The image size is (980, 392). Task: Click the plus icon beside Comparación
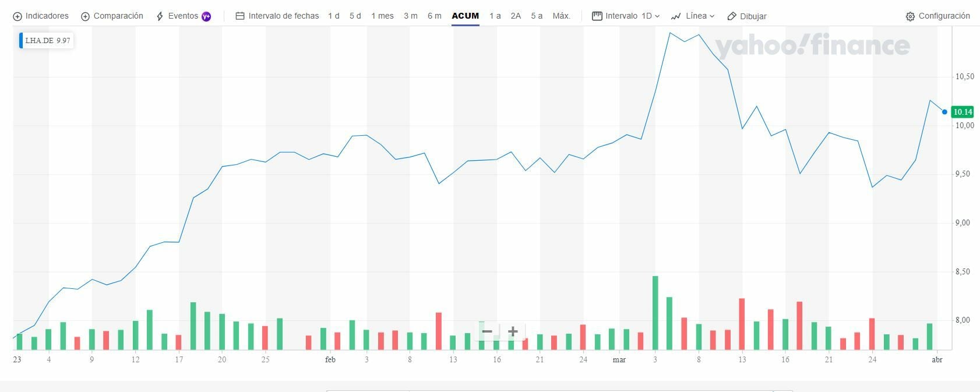pyautogui.click(x=85, y=16)
